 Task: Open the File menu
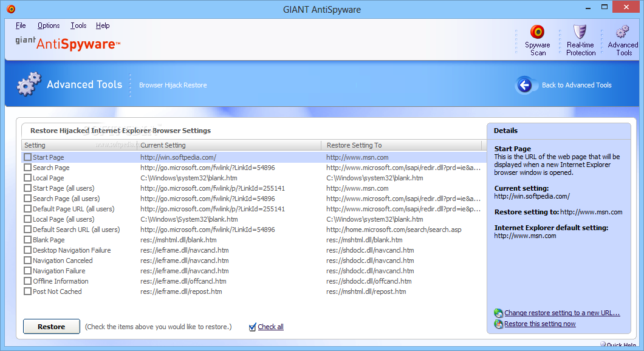coord(21,26)
